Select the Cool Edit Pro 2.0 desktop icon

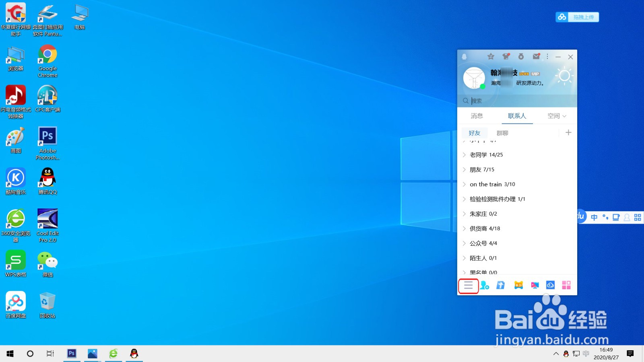tap(47, 226)
